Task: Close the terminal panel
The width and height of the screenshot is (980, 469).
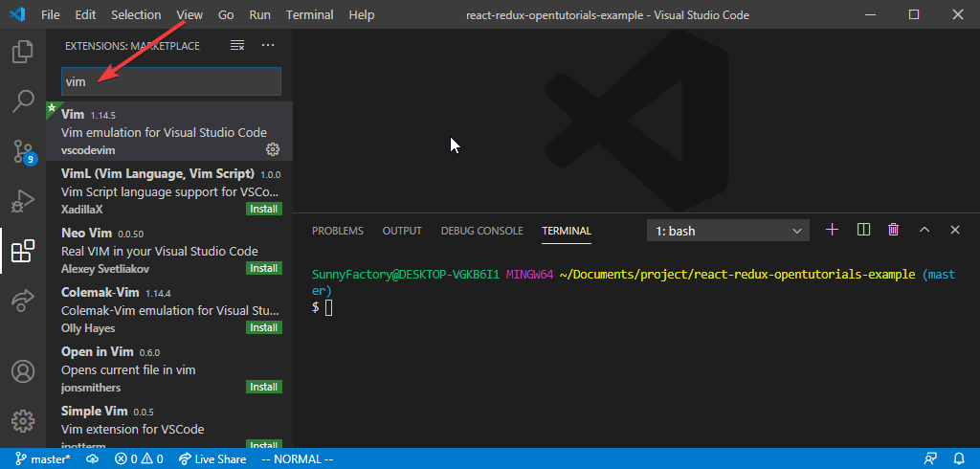Action: pyautogui.click(x=954, y=230)
